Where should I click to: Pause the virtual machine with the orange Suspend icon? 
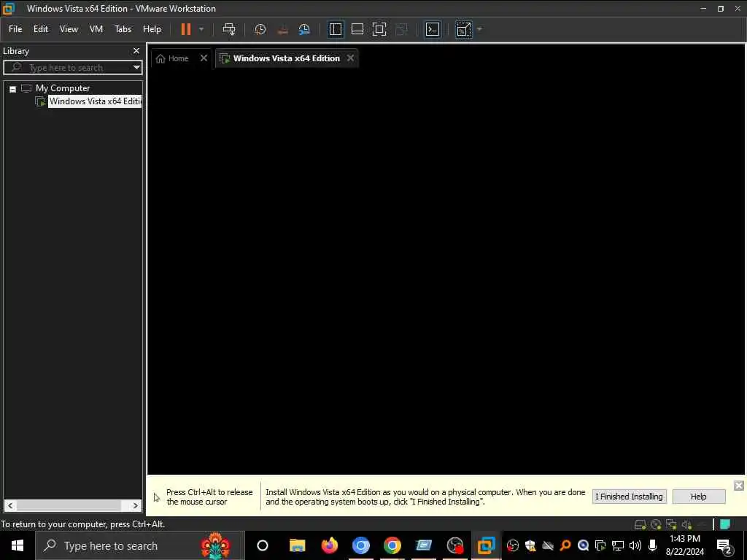pos(186,29)
